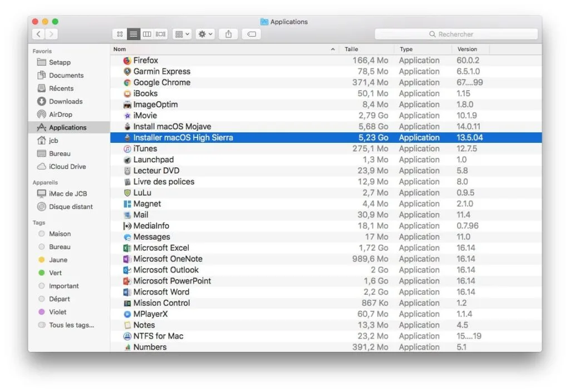Click the Microsoft PowerPoint icon
Image resolution: width=570 pixels, height=392 pixels.
[x=127, y=281]
